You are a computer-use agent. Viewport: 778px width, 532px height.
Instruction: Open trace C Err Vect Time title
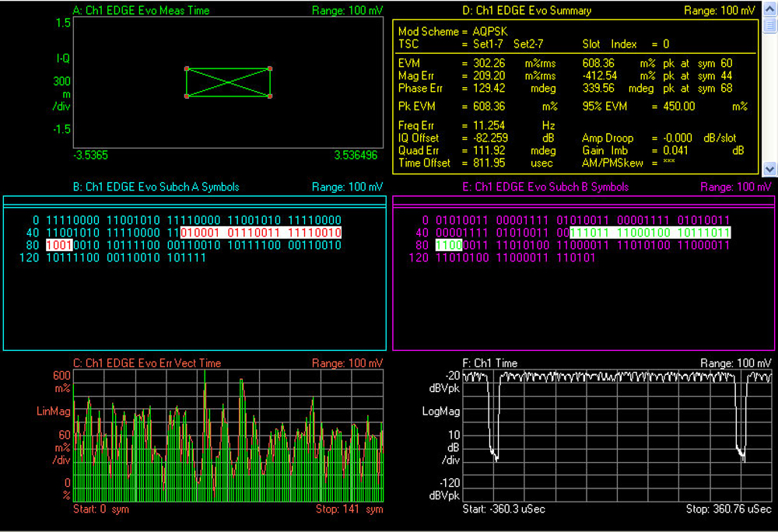click(146, 363)
